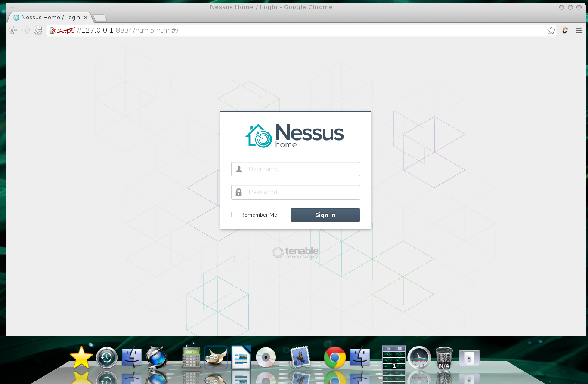The height and width of the screenshot is (384, 588).
Task: Open the LibreOffice image document icon in dock
Action: tap(241, 357)
